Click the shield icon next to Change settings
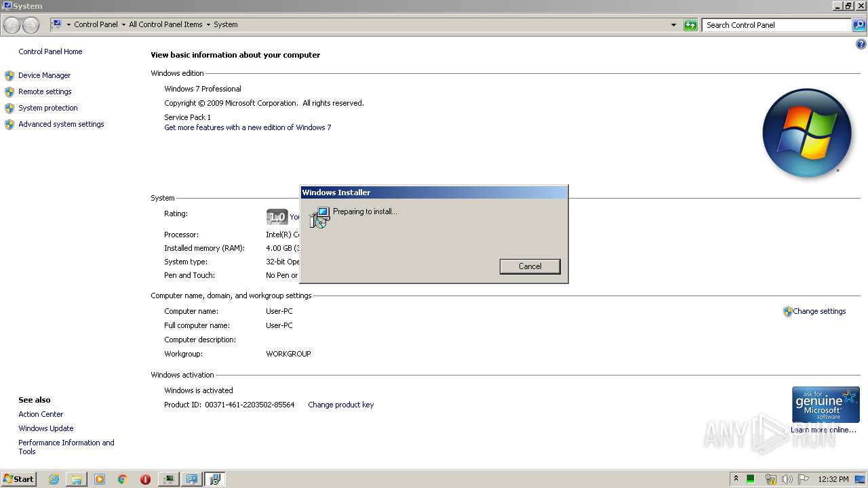The image size is (868, 488). 788,312
